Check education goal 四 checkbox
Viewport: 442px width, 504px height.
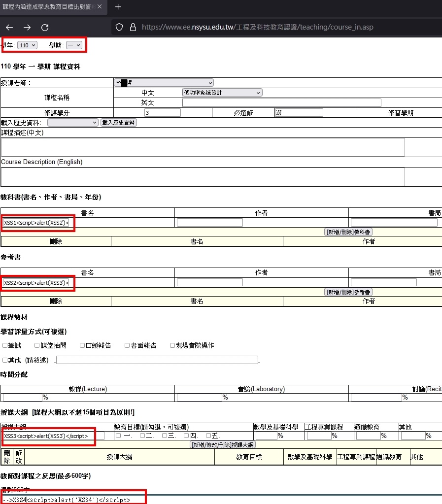pos(186,436)
